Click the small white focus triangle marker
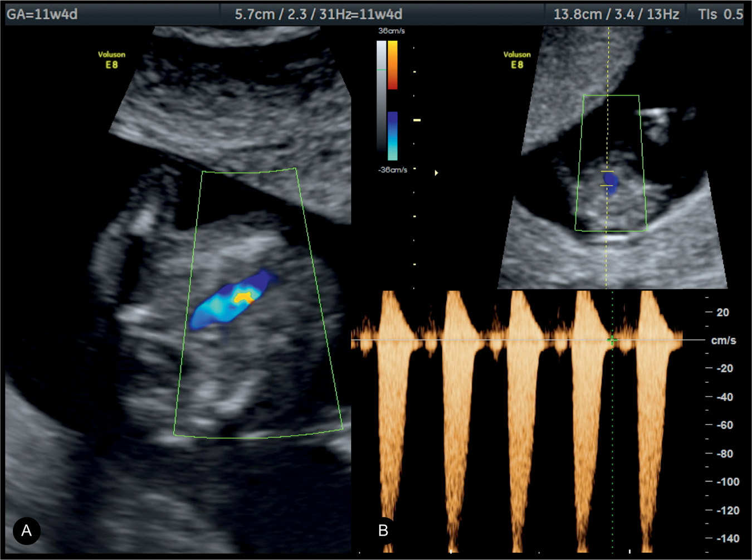 (x=436, y=173)
